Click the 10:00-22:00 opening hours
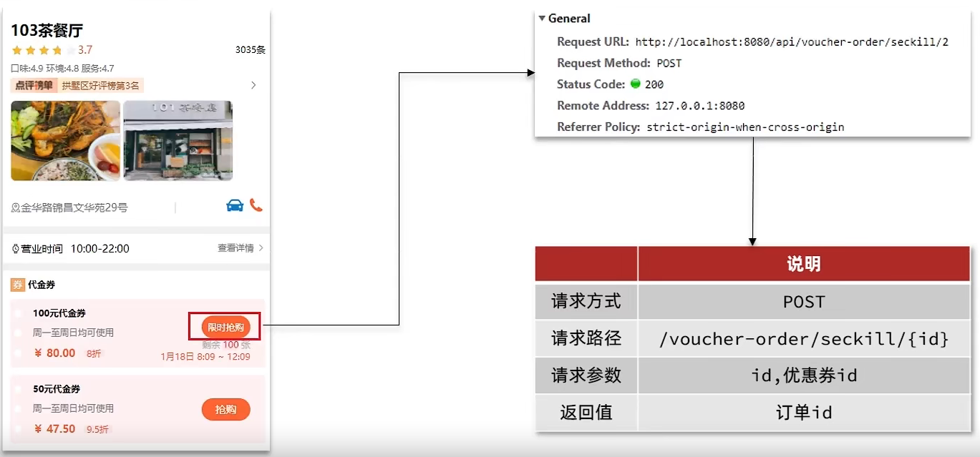The height and width of the screenshot is (457, 980). 100,249
